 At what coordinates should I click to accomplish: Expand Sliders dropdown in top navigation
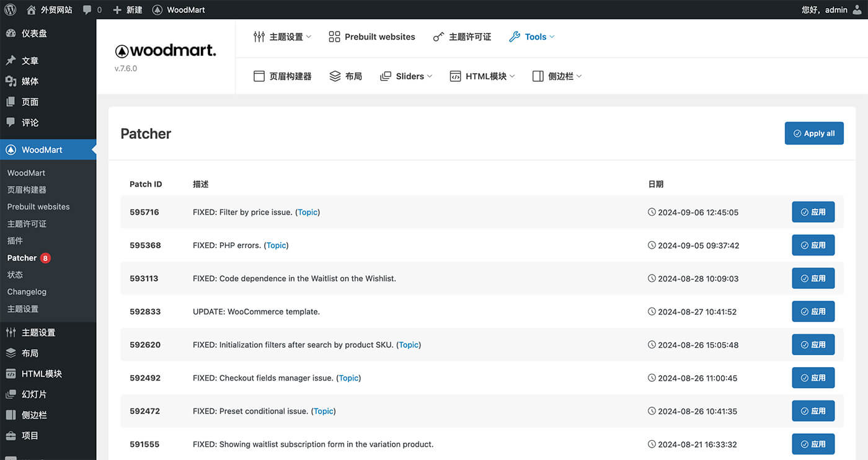[406, 76]
